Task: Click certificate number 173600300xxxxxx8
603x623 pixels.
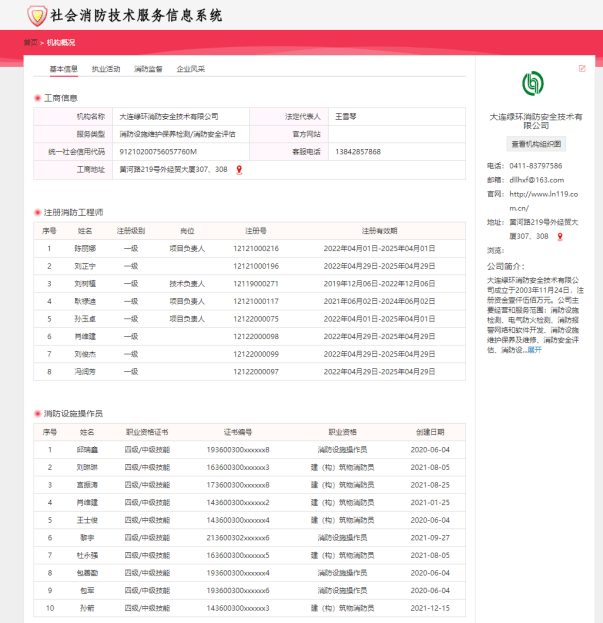Action: pos(238,485)
